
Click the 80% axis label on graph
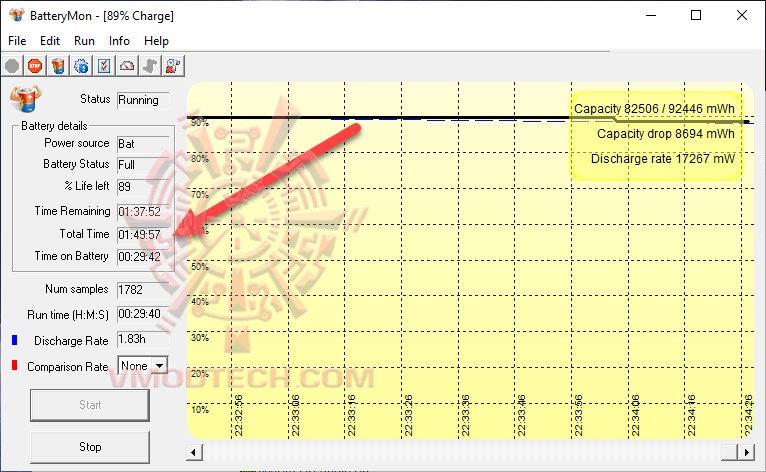pos(200,158)
